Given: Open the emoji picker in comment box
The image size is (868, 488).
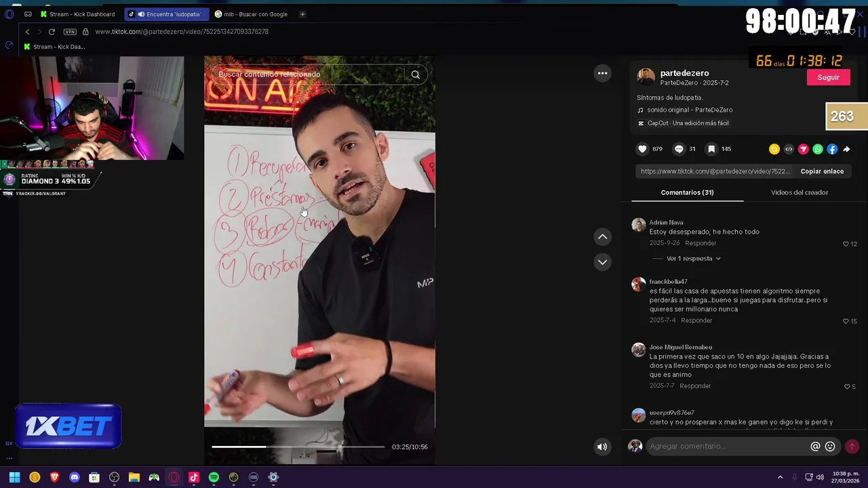Looking at the screenshot, I should (x=830, y=446).
